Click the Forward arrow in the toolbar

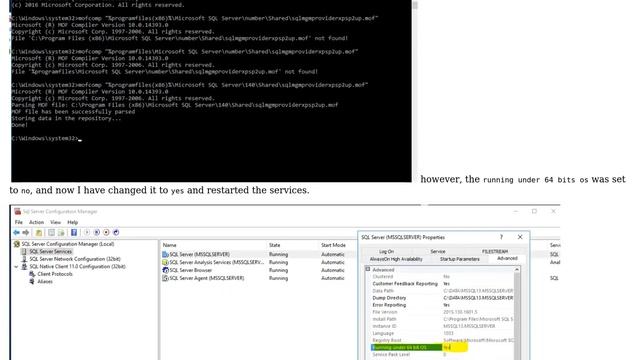[x=26, y=232]
